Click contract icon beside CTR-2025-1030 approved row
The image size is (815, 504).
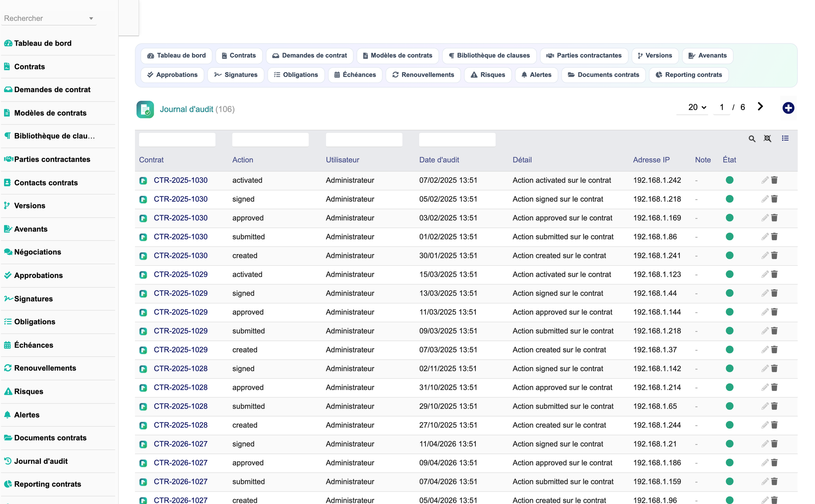tap(143, 218)
